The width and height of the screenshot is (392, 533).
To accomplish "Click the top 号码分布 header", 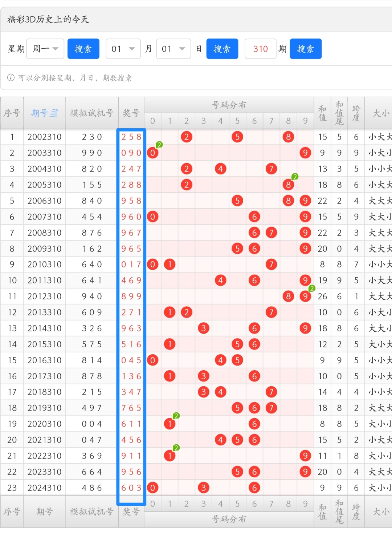I will [229, 105].
